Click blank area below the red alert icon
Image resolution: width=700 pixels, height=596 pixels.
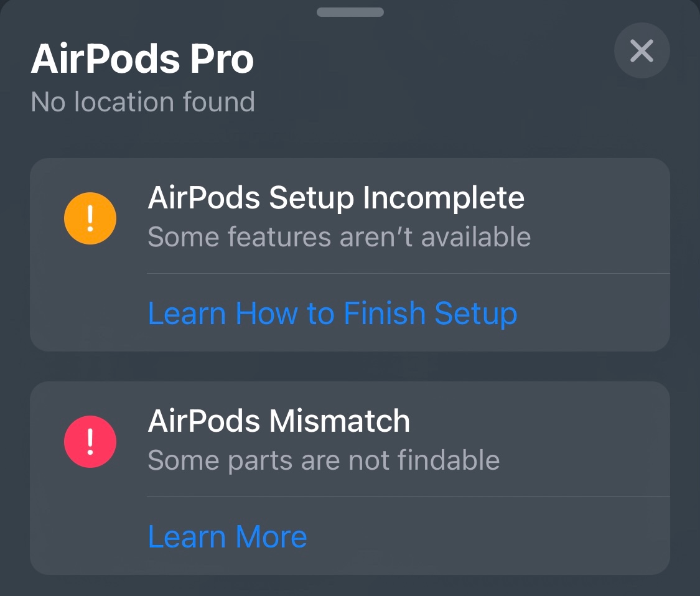90,523
